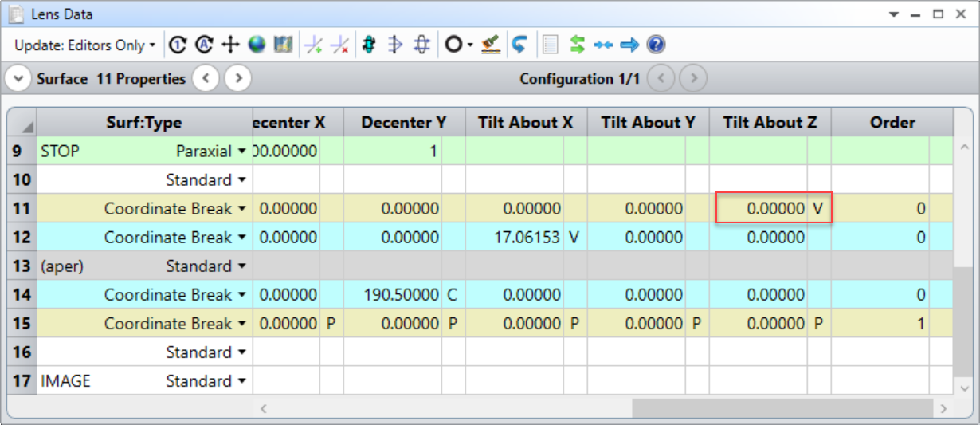Click the row 11 Tilt About Z value cell
Image resolution: width=980 pixels, height=425 pixels.
click(759, 208)
